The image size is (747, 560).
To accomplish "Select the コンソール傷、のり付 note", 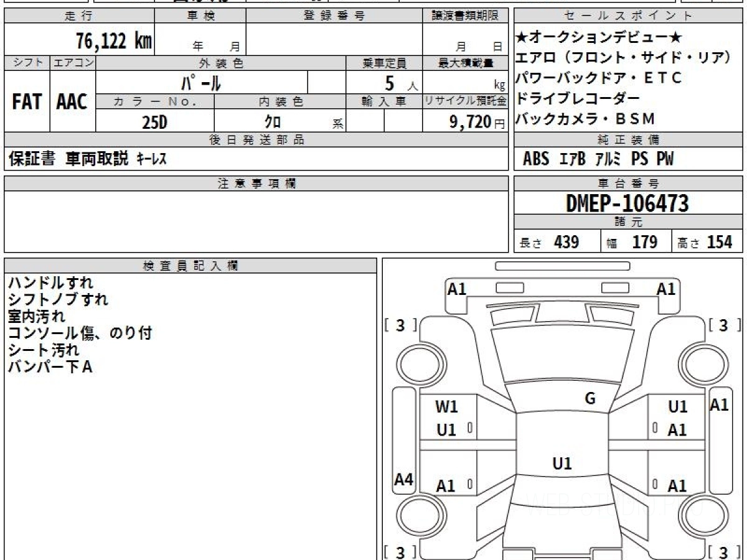I will pyautogui.click(x=80, y=334).
